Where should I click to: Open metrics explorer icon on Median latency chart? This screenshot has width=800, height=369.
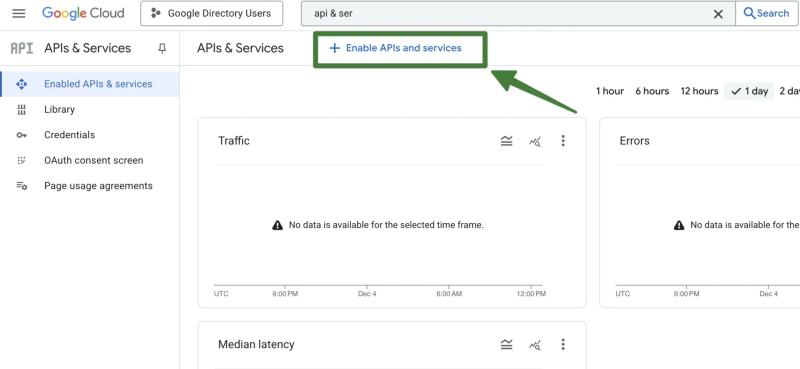pos(535,345)
